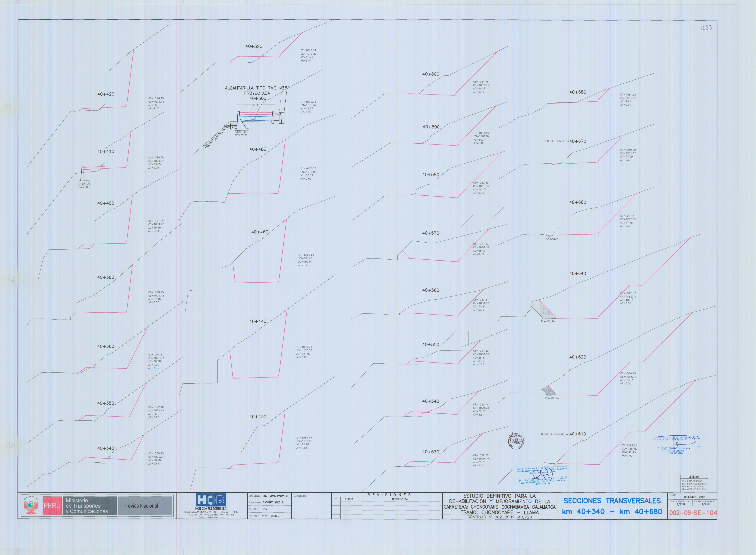Click the MURO CC H=3.50m label
The image size is (756, 555).
click(241, 133)
